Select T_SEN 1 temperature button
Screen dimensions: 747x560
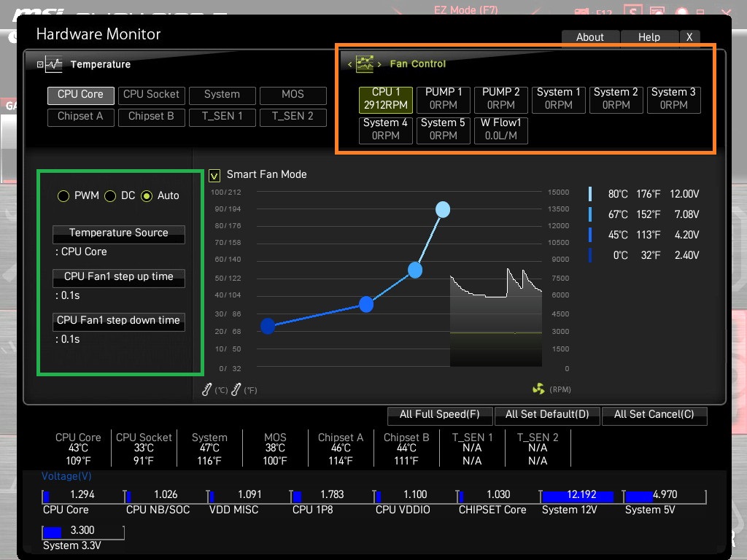point(222,117)
